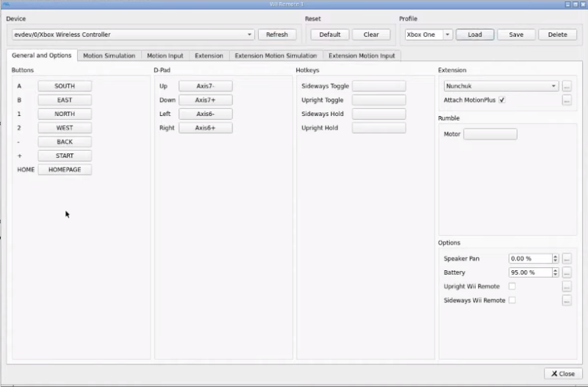Click the Dolphin icon in title bar
588x387 pixels.
(x=6, y=4)
